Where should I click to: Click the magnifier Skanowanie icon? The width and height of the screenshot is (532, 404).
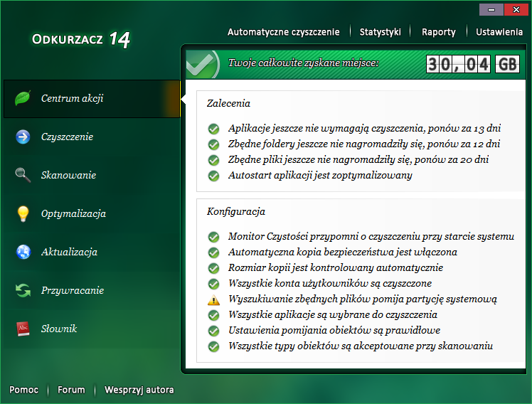23,175
